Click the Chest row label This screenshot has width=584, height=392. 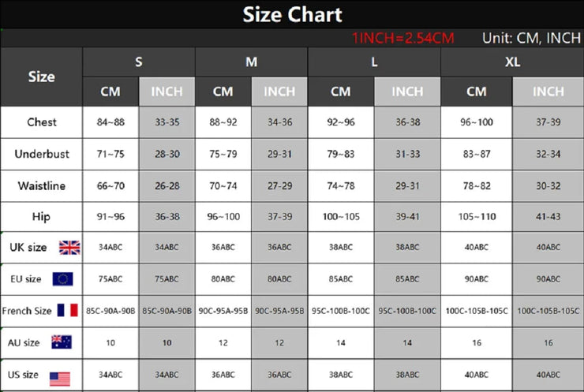[x=41, y=122]
